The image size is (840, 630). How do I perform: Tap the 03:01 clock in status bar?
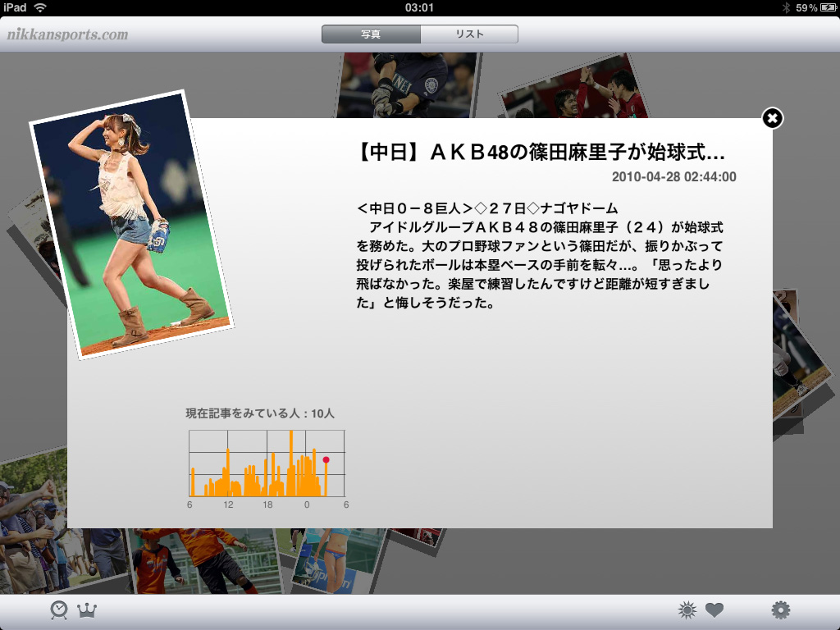pos(419,7)
